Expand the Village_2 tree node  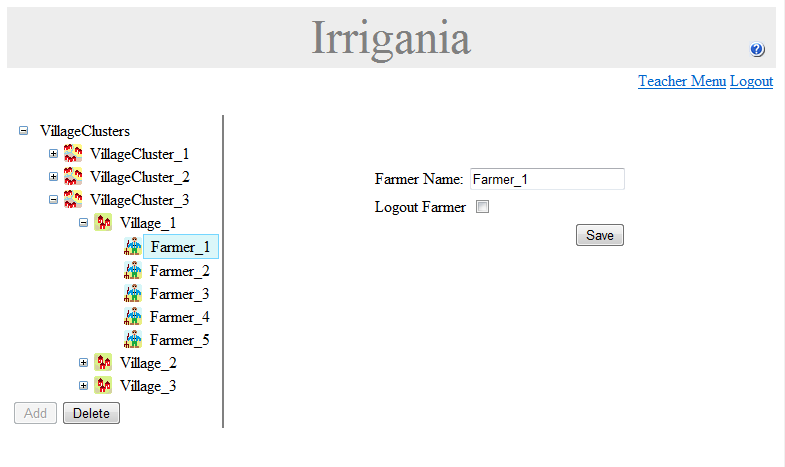pos(84,363)
